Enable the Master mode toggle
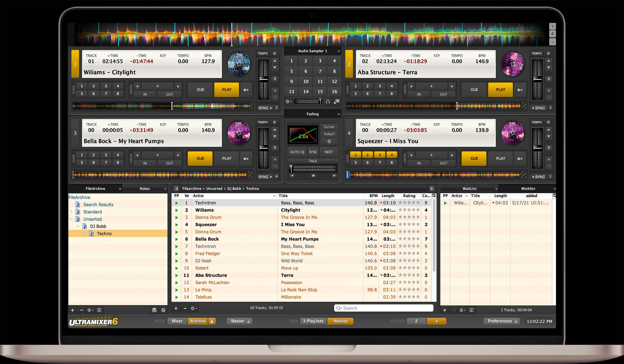This screenshot has width=624, height=364. [238, 321]
